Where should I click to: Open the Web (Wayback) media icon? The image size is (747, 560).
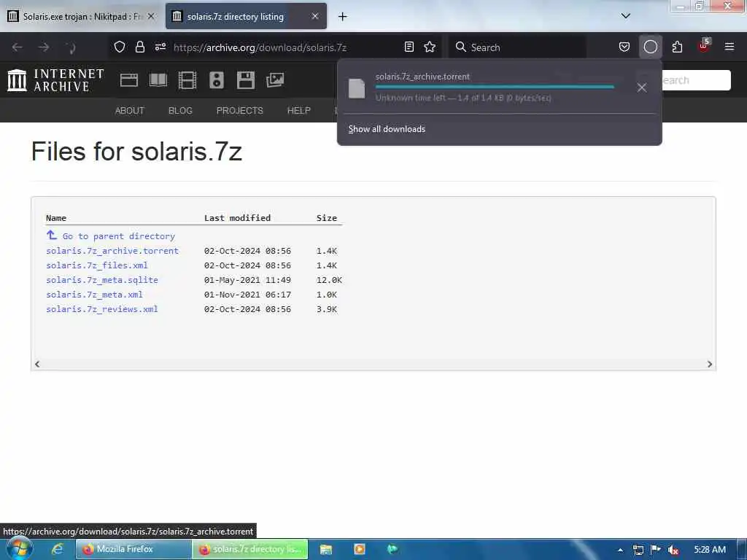128,80
